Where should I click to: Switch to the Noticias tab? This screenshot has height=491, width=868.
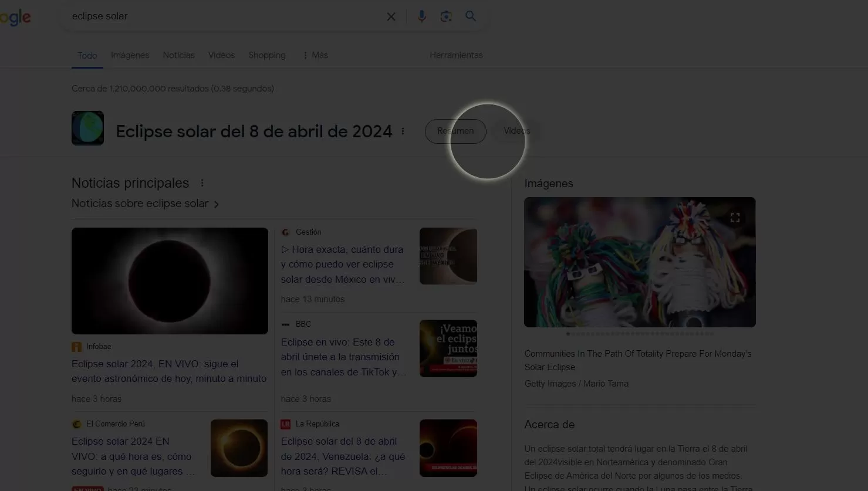(178, 55)
